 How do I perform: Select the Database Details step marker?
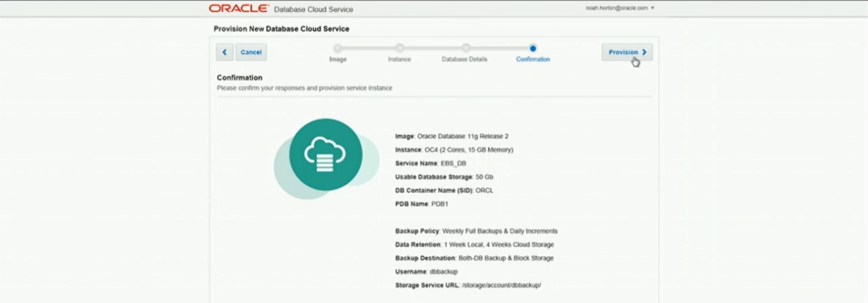tap(466, 48)
